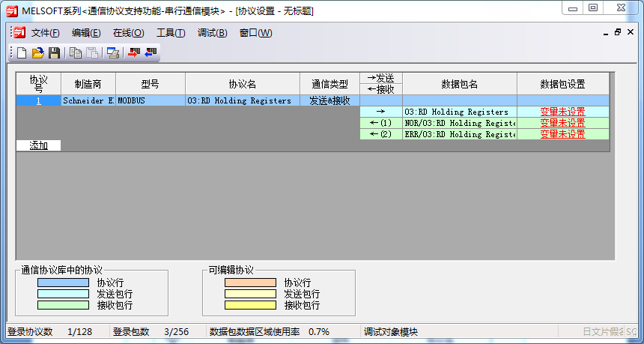Click the red arrow write-to-module icon
Screen dimensions: 644x344
point(134,53)
